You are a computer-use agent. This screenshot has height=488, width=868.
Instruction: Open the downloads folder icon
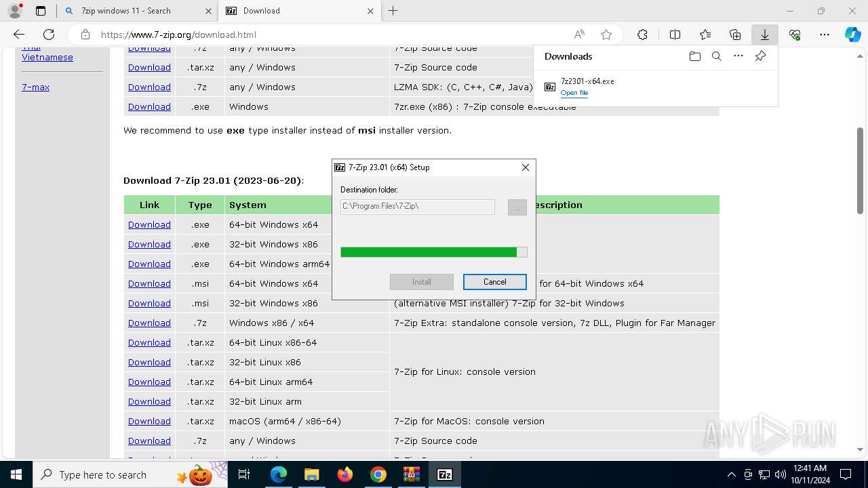pos(694,56)
